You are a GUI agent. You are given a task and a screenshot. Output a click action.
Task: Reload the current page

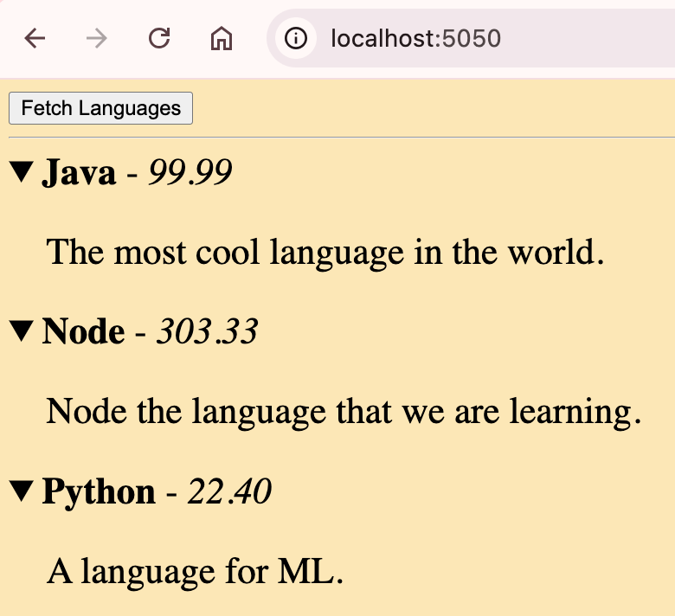click(159, 39)
